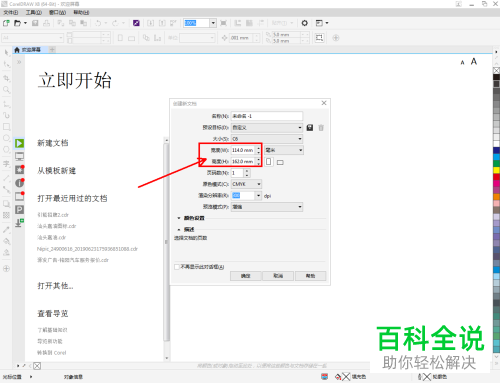This screenshot has width=500, height=383.
Task: Click the 从模板新建 link
Action: [57, 171]
